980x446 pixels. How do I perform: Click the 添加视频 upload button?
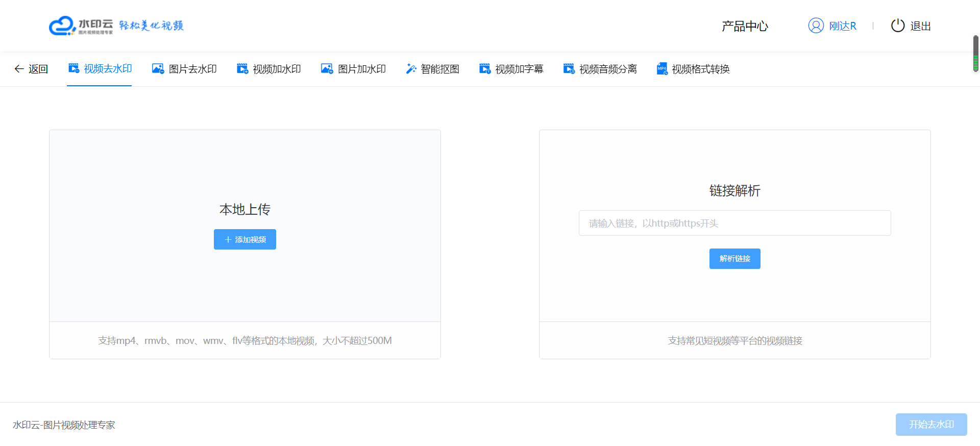point(245,239)
